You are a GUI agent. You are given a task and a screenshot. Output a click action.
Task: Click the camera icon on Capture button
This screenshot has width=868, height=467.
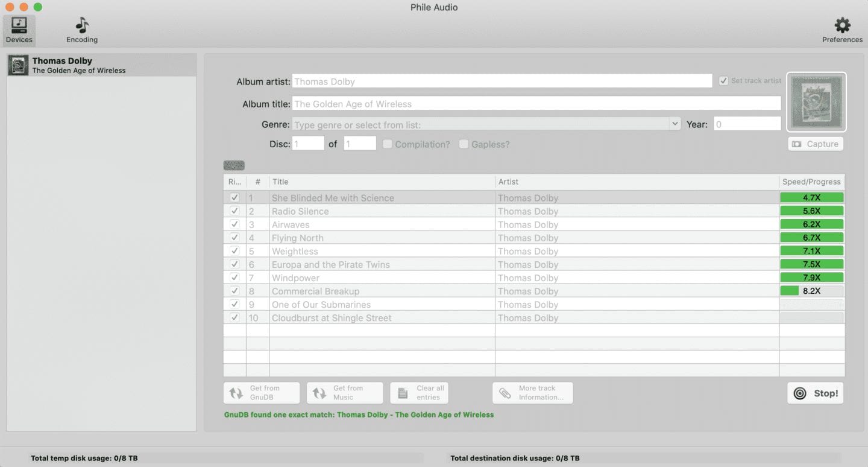pos(797,144)
